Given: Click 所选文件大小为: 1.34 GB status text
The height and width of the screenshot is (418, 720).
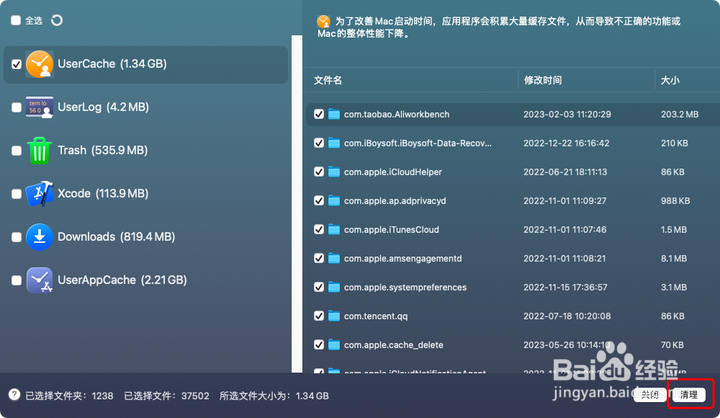Looking at the screenshot, I should coord(274,396).
